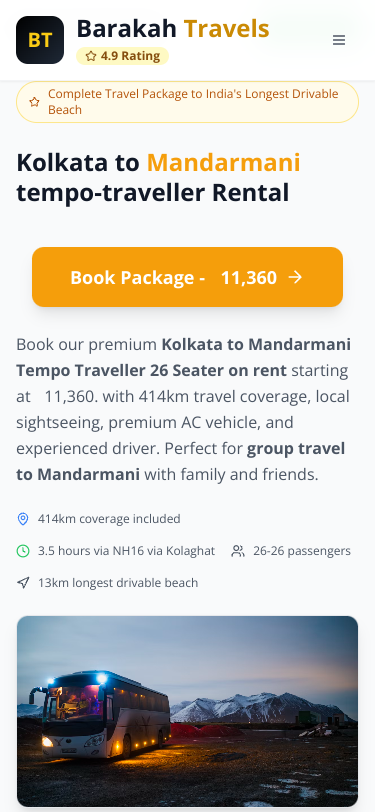375x812 pixels.
Task: Click the blue location pin icon
Action: [x=23, y=519]
